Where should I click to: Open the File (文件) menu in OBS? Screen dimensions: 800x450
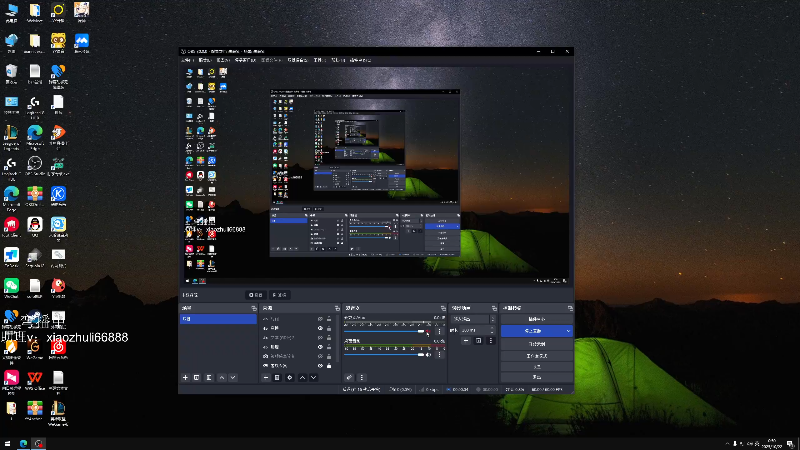(188, 60)
